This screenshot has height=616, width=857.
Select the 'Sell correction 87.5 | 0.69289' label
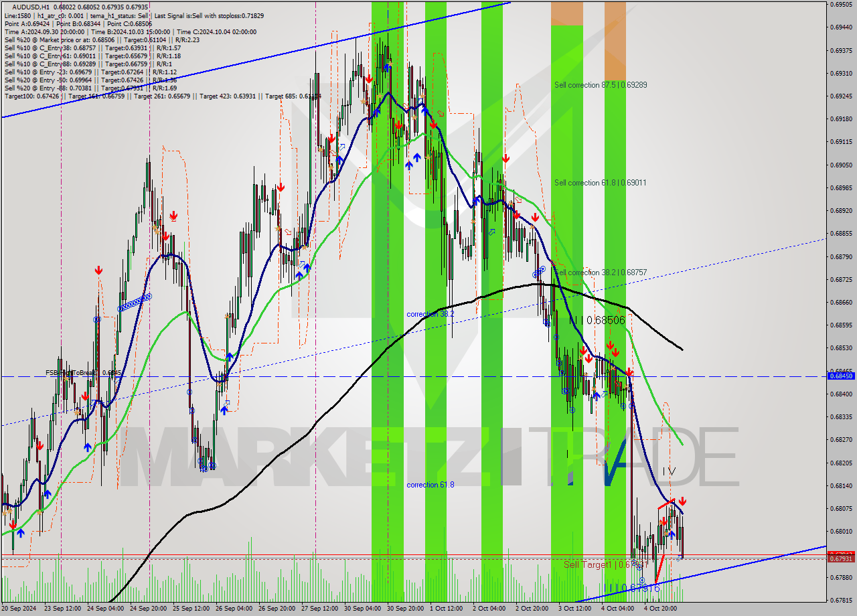[601, 85]
